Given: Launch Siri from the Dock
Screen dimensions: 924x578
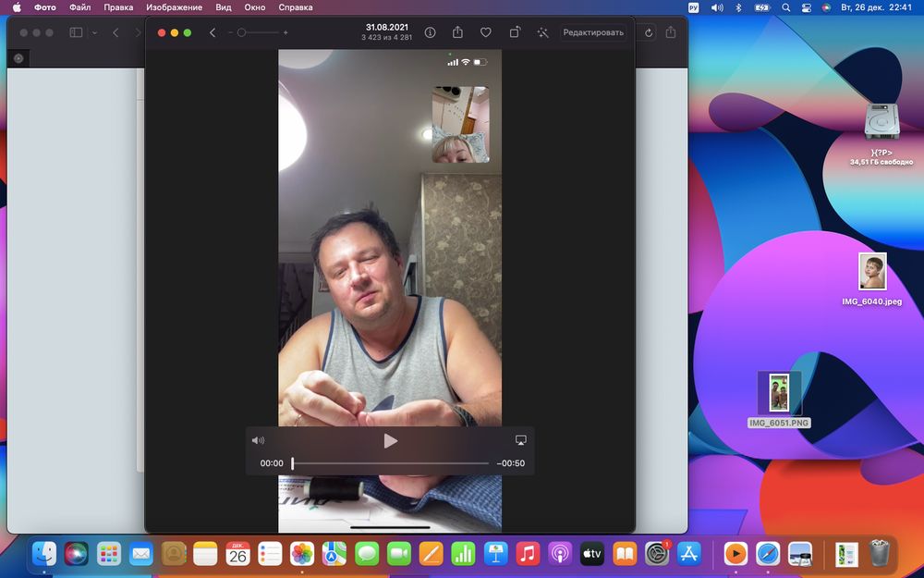Looking at the screenshot, I should pos(76,554).
